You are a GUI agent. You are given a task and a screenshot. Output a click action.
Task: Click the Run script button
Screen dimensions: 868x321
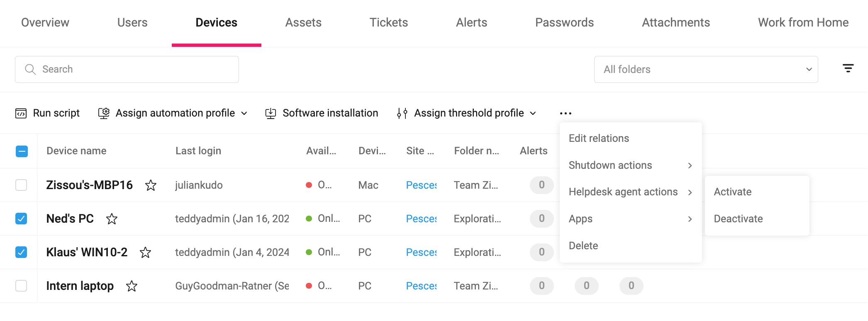click(47, 113)
